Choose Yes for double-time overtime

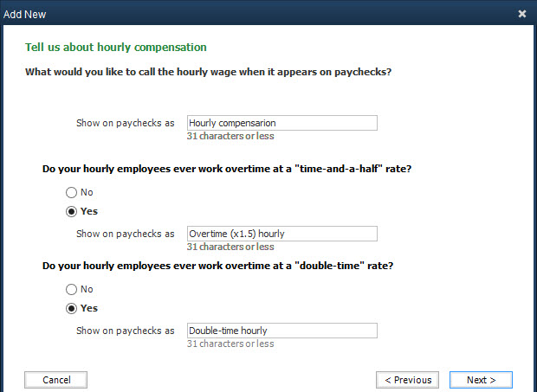tap(71, 309)
